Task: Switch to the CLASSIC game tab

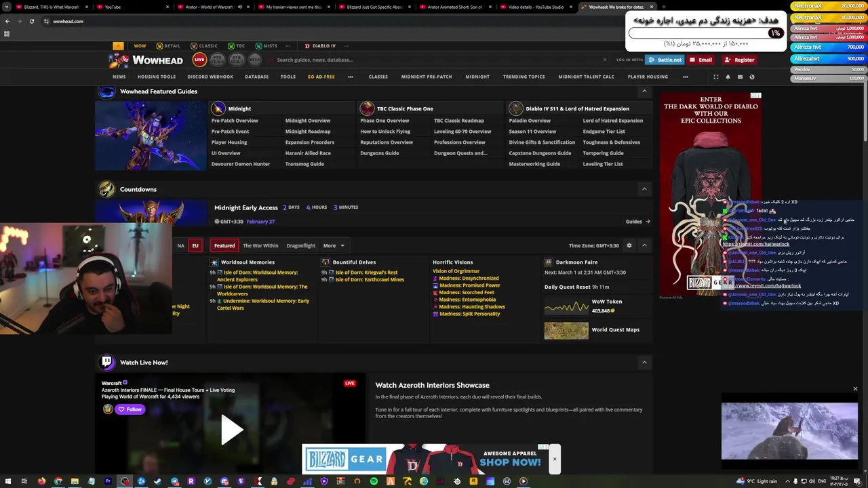Action: click(203, 46)
